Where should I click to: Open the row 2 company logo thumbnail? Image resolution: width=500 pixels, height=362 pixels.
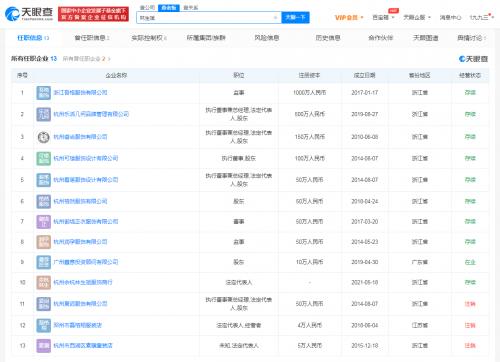(x=44, y=114)
